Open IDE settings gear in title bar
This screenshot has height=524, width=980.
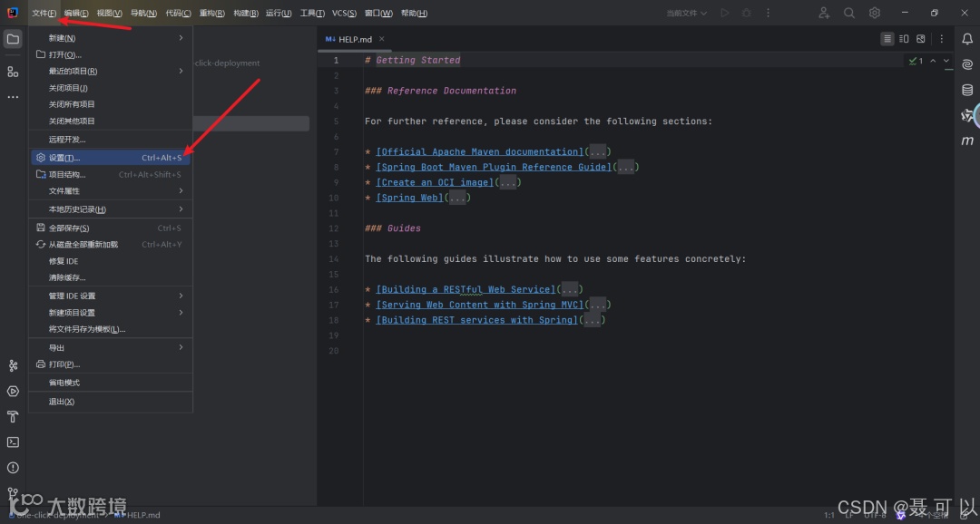[875, 13]
